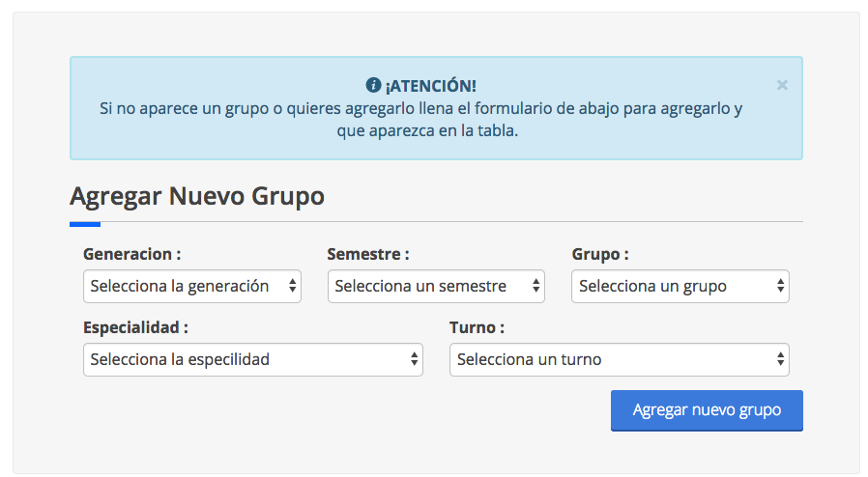Click the "Generacion :" field label
The width and height of the screenshot is (868, 477).
132,254
